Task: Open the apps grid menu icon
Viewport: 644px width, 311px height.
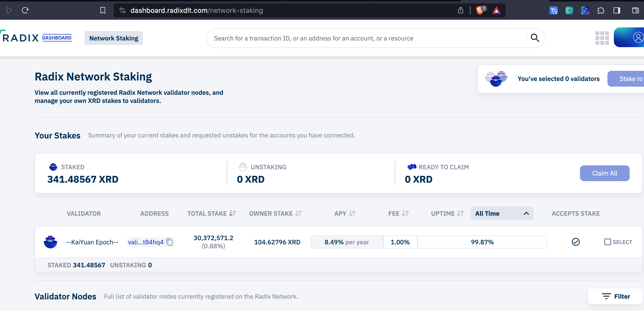Action: pyautogui.click(x=602, y=38)
